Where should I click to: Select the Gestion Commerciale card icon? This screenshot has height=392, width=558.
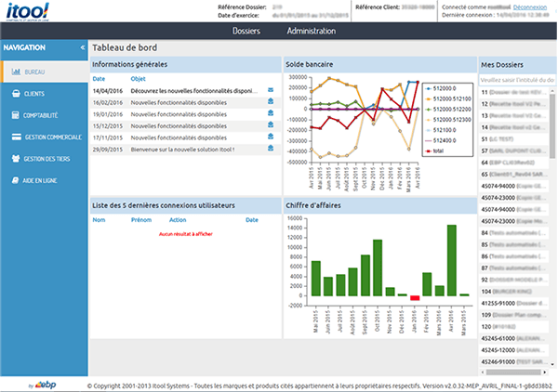tap(16, 137)
